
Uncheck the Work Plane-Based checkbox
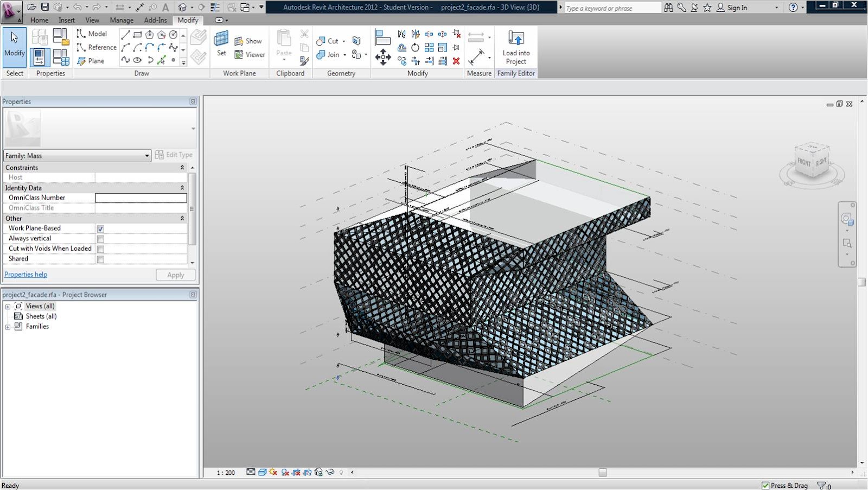pos(100,229)
